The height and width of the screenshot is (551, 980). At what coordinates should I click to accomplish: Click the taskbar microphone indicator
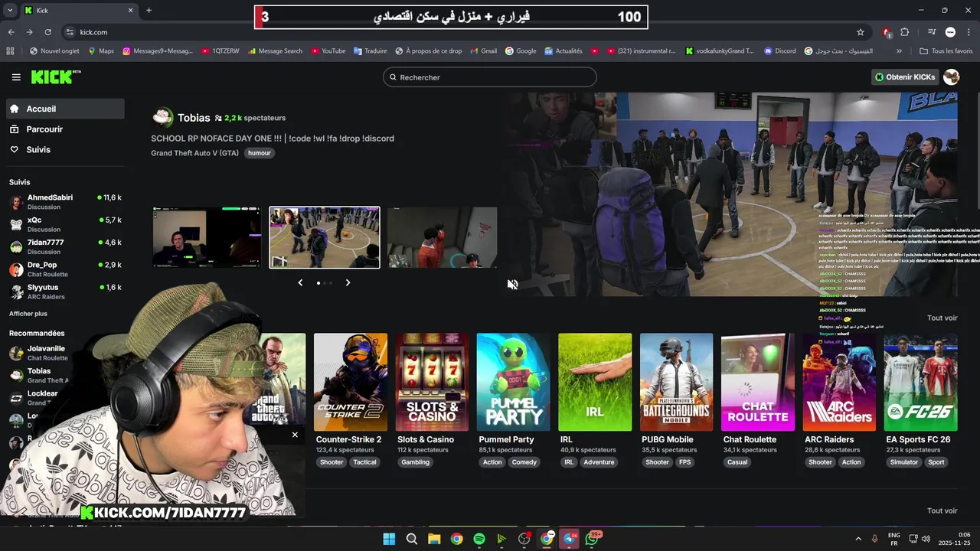coord(874,539)
